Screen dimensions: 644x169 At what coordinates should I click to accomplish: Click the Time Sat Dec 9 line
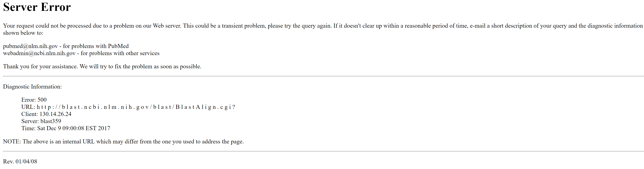coord(66,128)
